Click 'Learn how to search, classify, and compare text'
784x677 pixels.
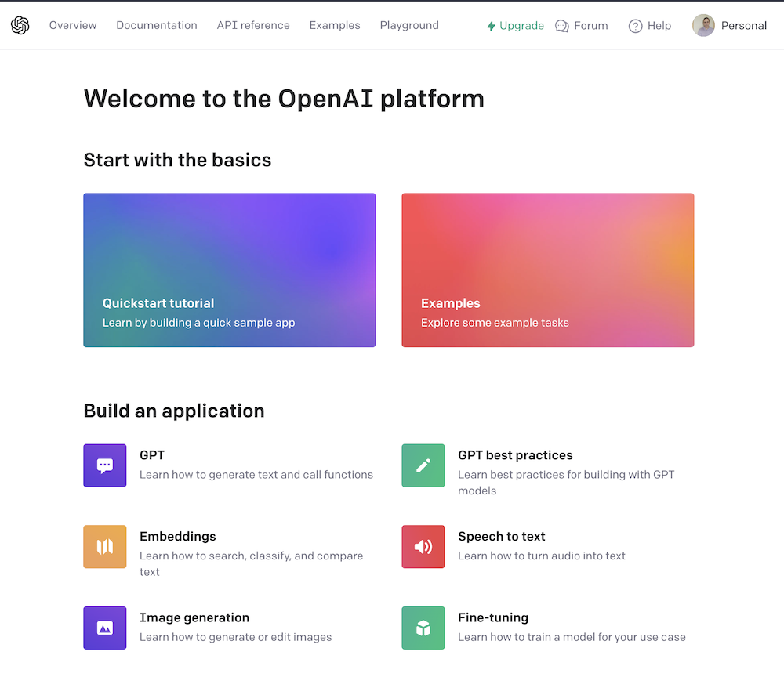pos(252,563)
